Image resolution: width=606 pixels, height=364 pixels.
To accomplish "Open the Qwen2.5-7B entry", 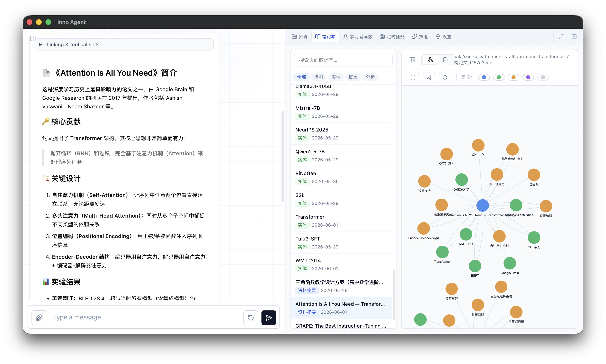I will pos(341,155).
